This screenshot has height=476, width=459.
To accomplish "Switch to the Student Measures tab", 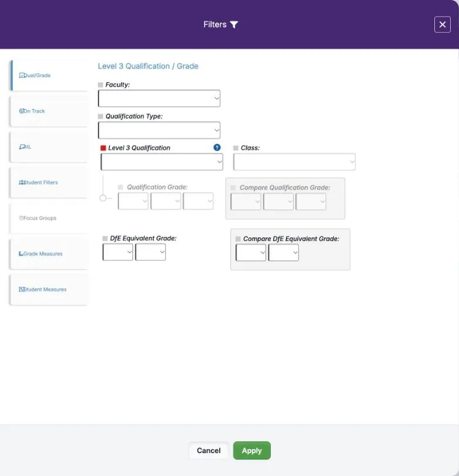I will 49,290.
